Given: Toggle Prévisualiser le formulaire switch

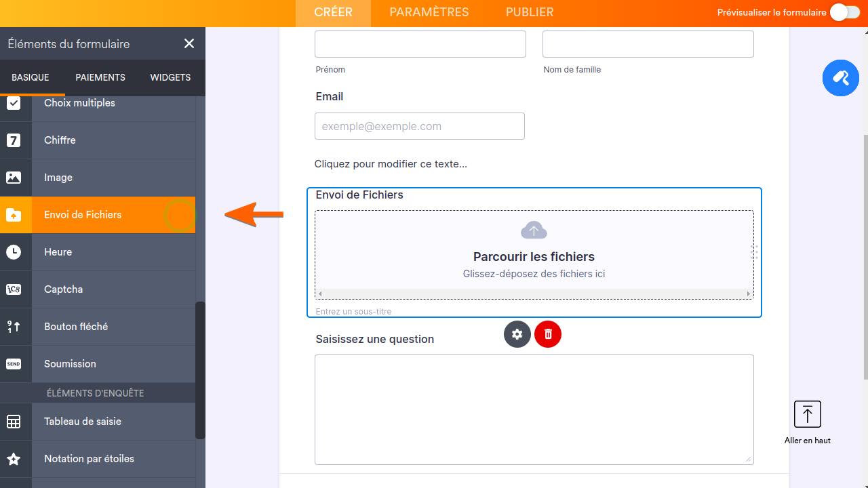Looking at the screenshot, I should pos(844,12).
